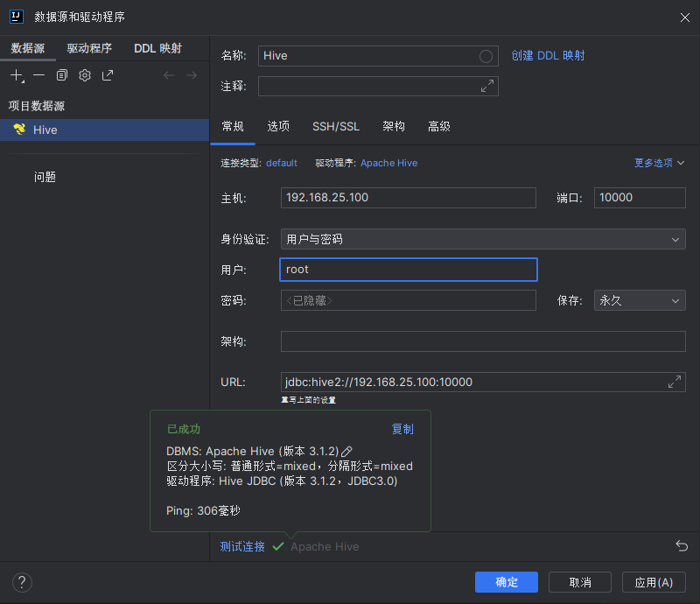This screenshot has height=604, width=700.
Task: Click the 创建 DDL 映射 link
Action: click(x=548, y=56)
